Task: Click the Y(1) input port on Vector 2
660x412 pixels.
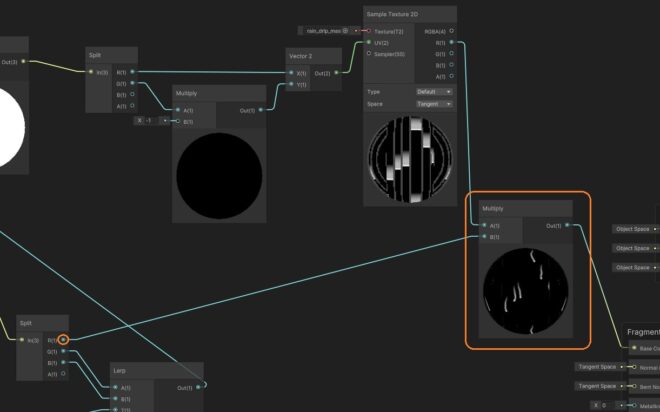Action: (291, 84)
